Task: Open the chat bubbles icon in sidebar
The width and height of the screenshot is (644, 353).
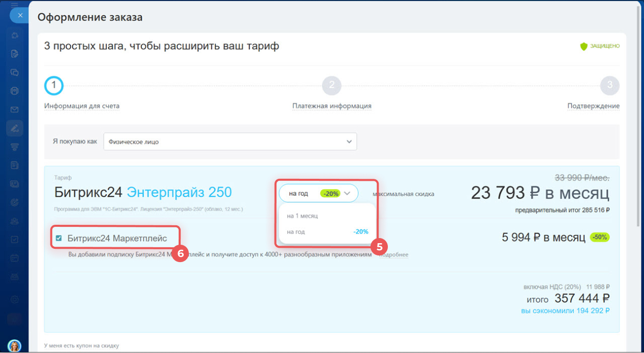Action: point(15,73)
